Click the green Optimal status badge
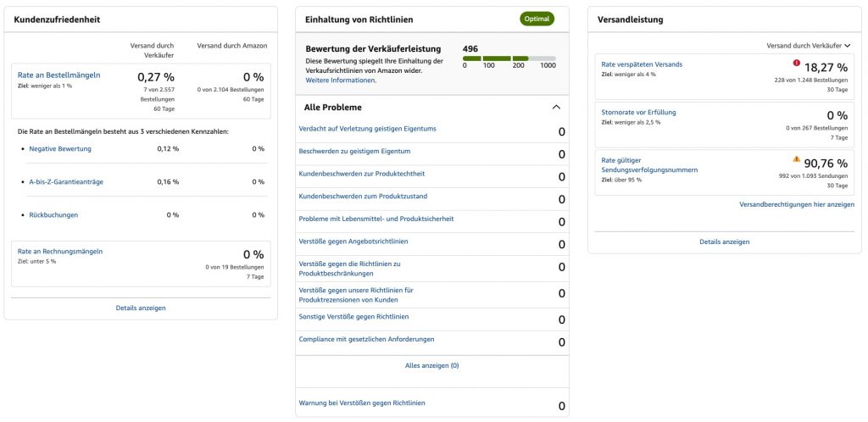The width and height of the screenshot is (868, 422). pos(537,19)
